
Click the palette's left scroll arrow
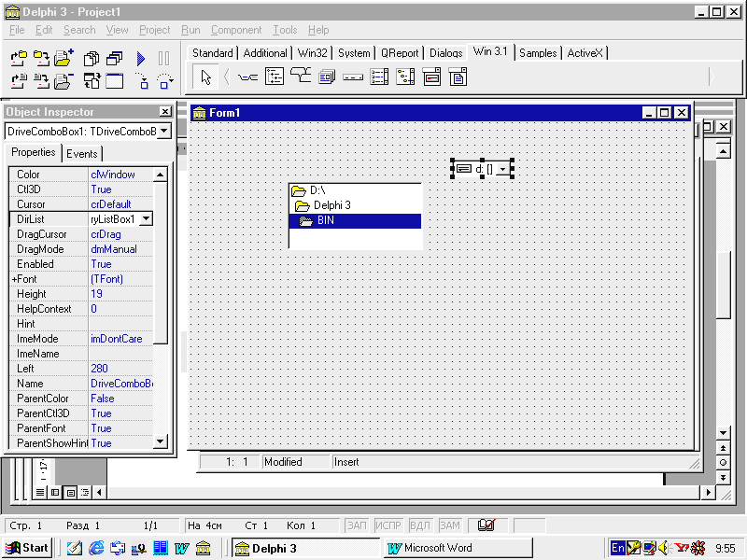pos(227,77)
